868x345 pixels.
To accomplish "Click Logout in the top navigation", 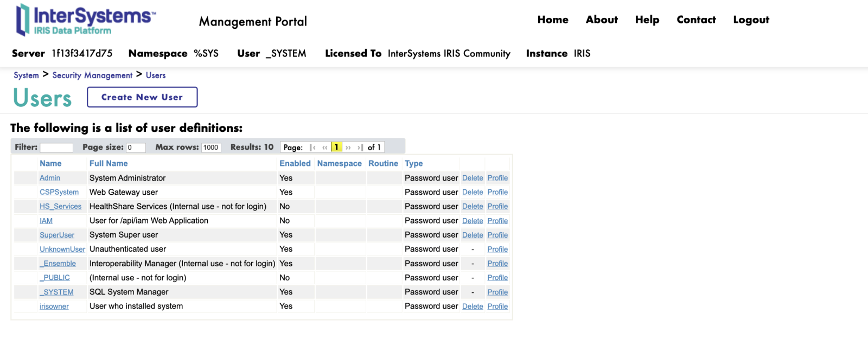I will pos(751,20).
